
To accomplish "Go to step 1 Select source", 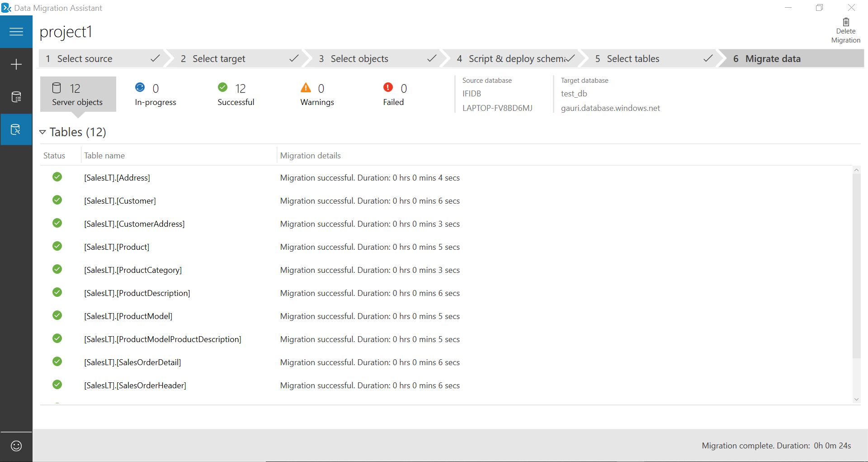I will coord(103,59).
